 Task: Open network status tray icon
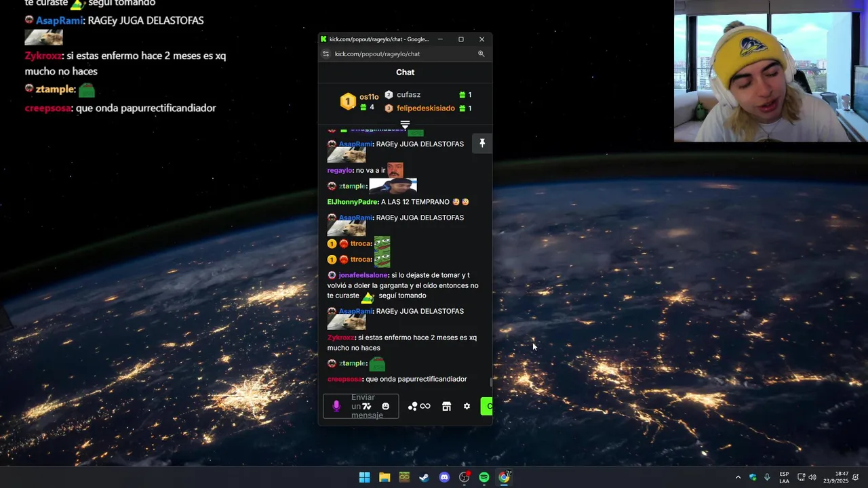[801, 477]
